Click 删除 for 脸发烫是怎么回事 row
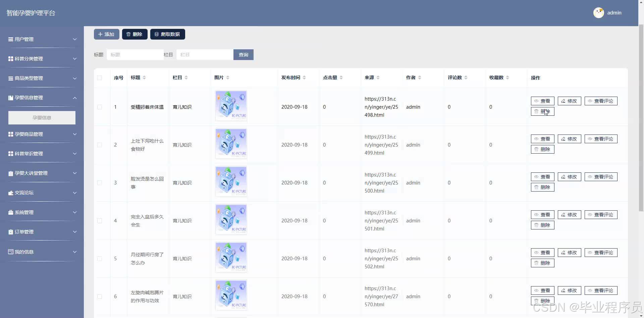644x318 pixels. (x=543, y=187)
